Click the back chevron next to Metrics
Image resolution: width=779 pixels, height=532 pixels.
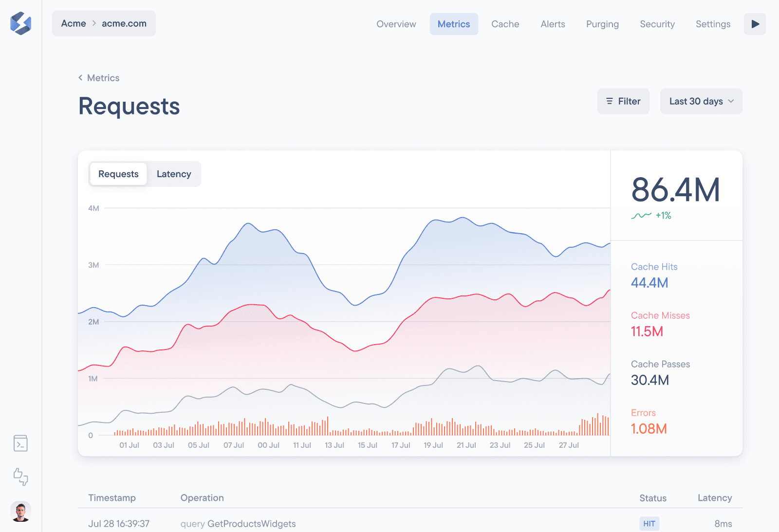click(x=80, y=78)
